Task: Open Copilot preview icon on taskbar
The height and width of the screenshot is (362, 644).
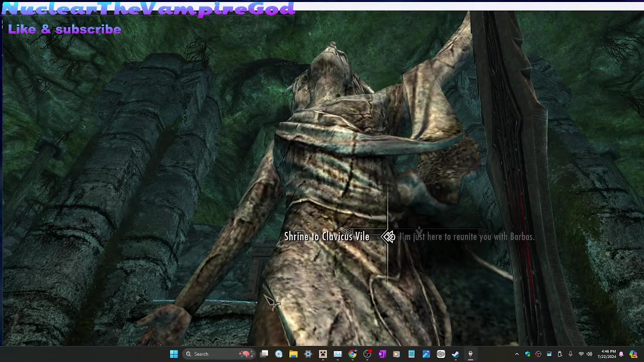Action: [x=633, y=354]
